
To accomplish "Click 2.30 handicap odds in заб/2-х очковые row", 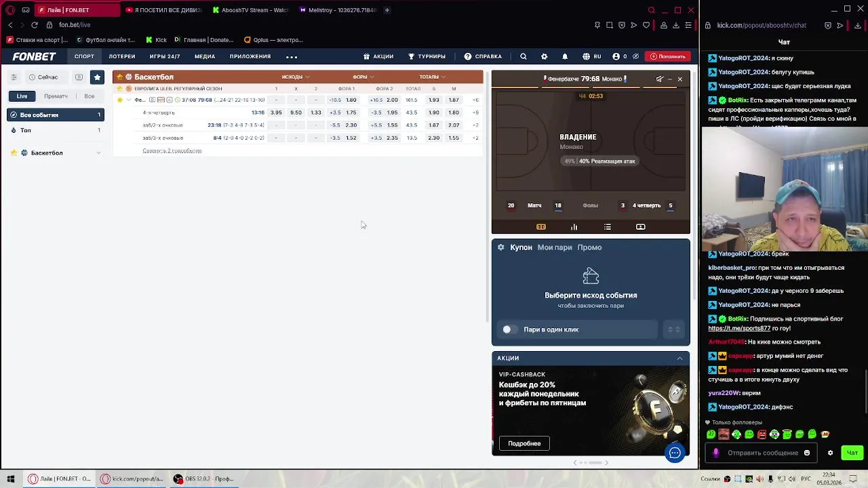I will click(351, 125).
